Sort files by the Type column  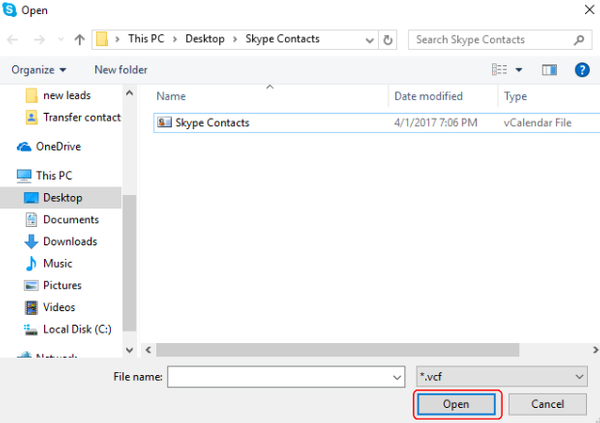click(x=515, y=96)
